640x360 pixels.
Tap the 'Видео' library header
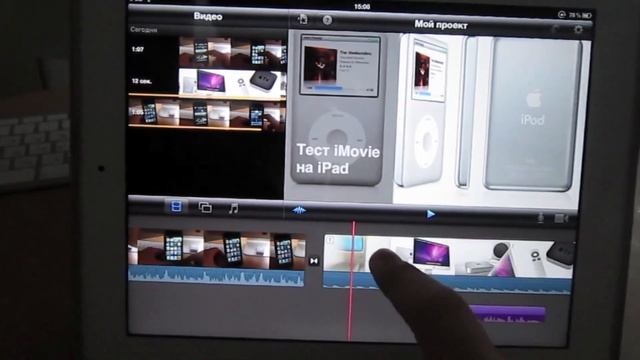tap(208, 16)
